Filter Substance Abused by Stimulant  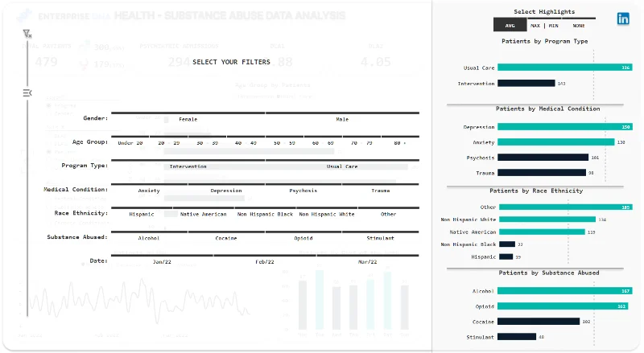pos(381,238)
